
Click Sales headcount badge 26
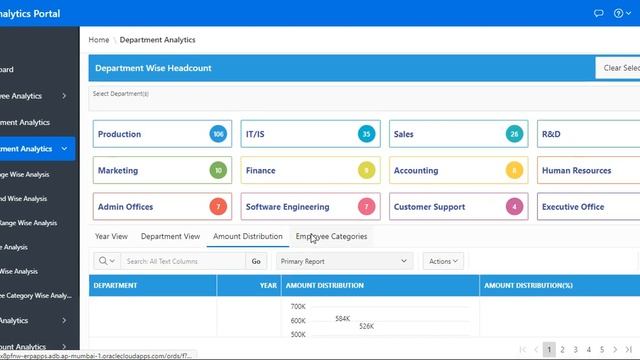pyautogui.click(x=514, y=134)
